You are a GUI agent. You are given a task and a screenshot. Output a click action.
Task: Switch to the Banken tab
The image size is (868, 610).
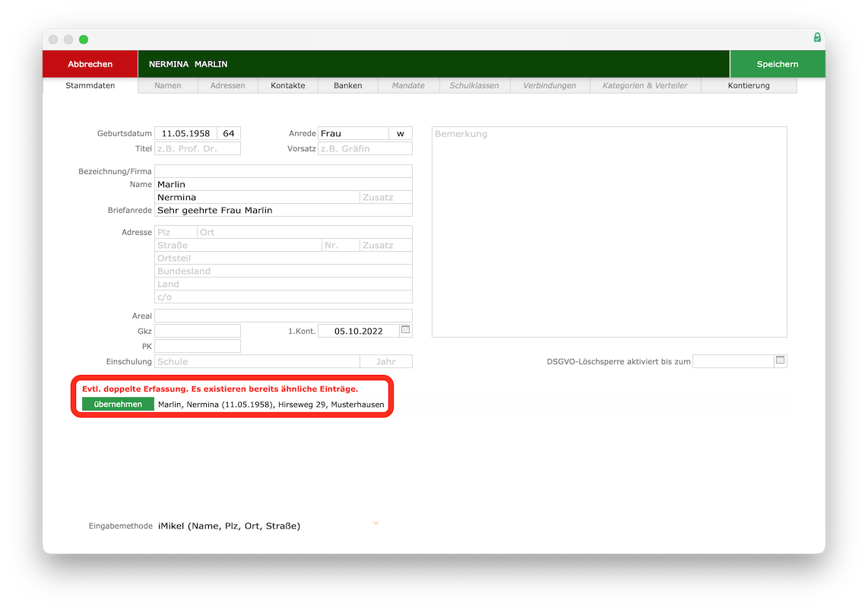point(347,85)
